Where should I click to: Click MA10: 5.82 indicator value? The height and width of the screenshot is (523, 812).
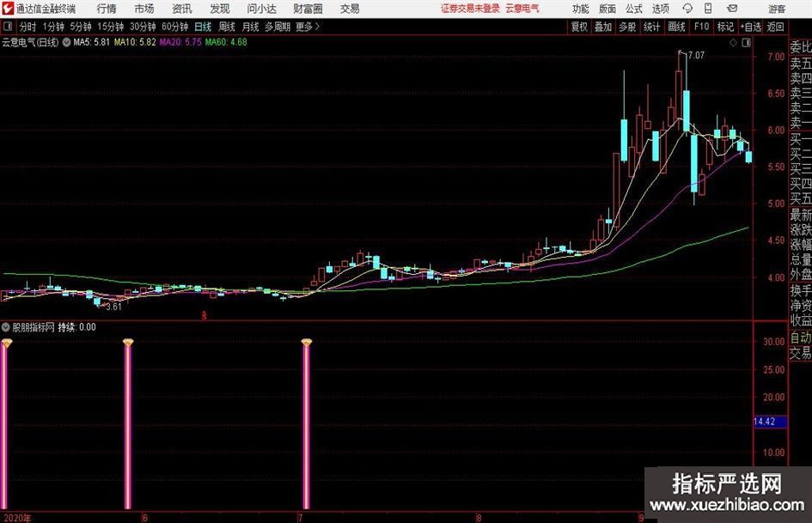point(135,42)
